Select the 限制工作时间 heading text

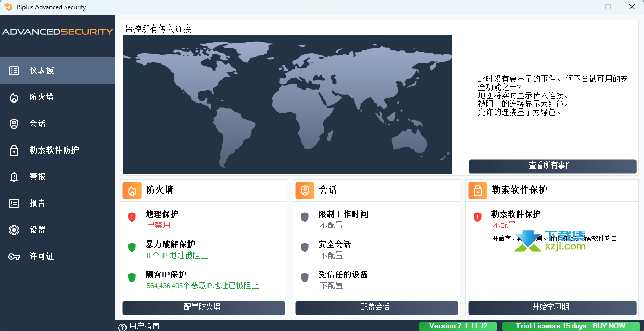coord(343,214)
